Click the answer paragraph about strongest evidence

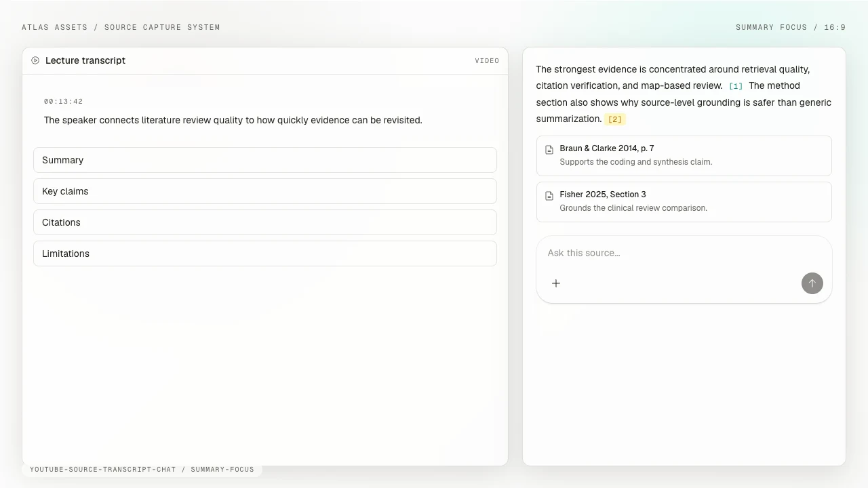[684, 94]
